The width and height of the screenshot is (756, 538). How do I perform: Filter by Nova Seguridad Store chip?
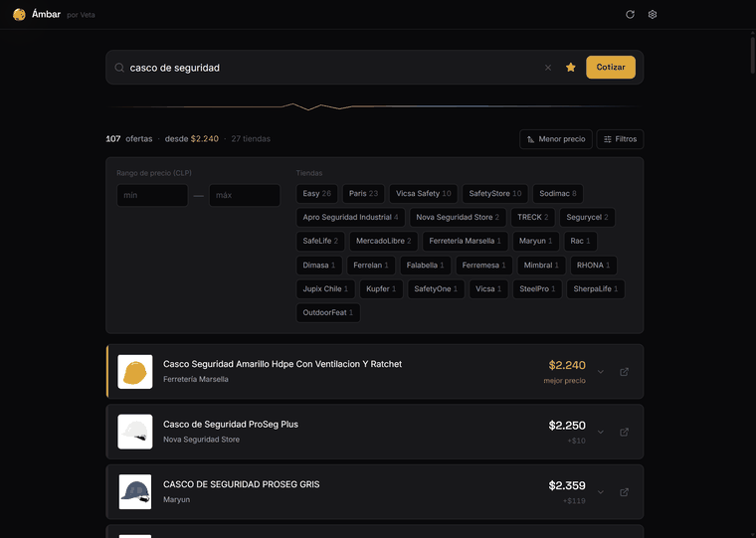pos(458,218)
